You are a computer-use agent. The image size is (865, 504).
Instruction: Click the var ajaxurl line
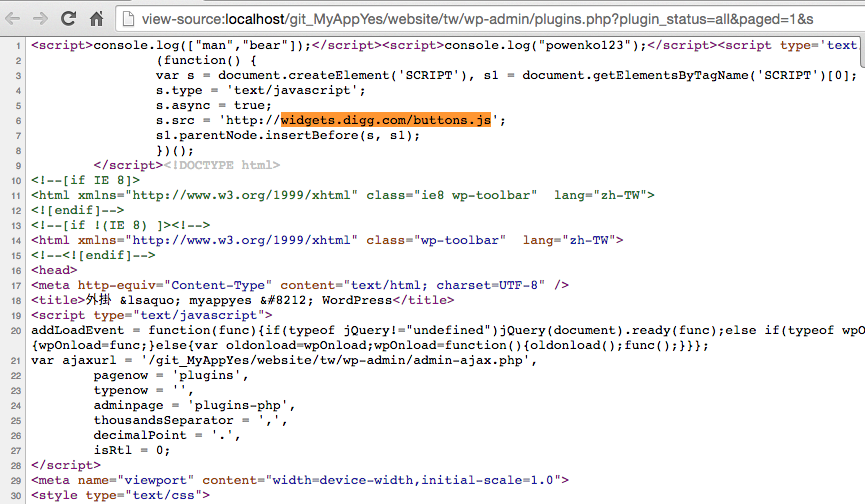point(284,361)
